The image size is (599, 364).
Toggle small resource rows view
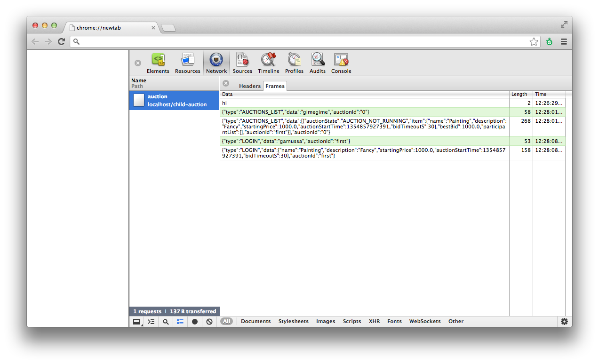[180, 322]
